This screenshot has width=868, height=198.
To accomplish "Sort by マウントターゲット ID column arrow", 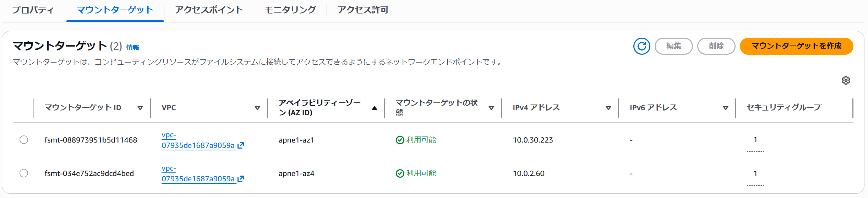I will (x=140, y=108).
